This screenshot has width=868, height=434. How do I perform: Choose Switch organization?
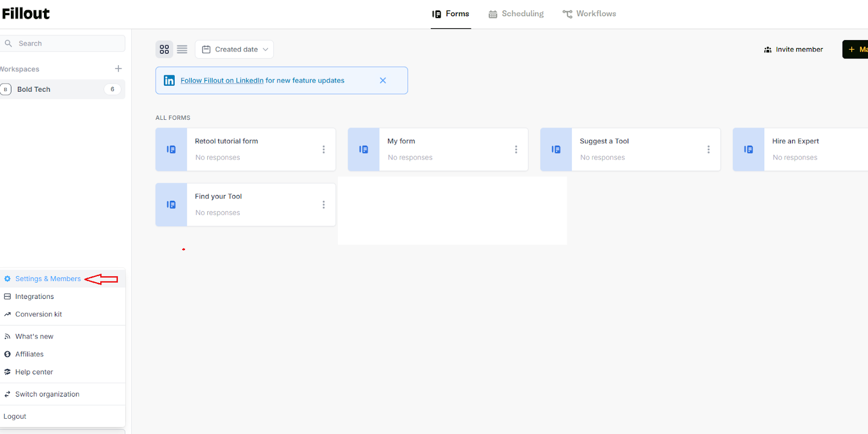click(62, 394)
